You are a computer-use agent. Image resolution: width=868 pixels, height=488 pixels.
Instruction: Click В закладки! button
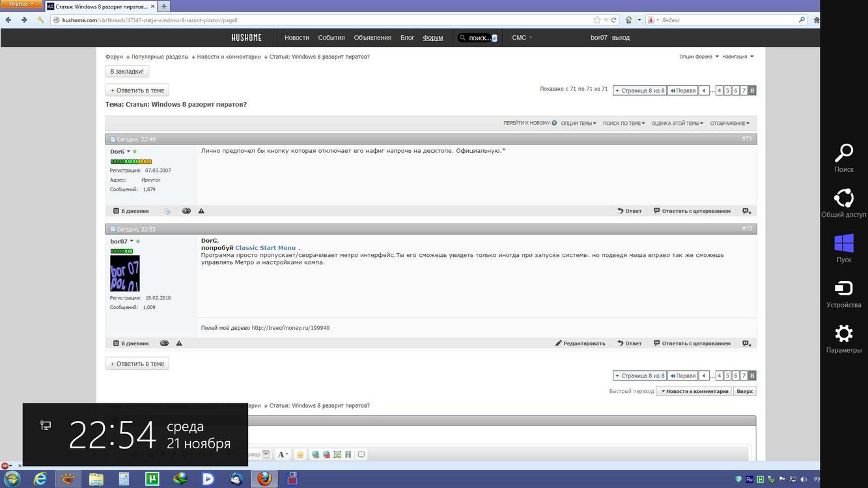(x=127, y=71)
